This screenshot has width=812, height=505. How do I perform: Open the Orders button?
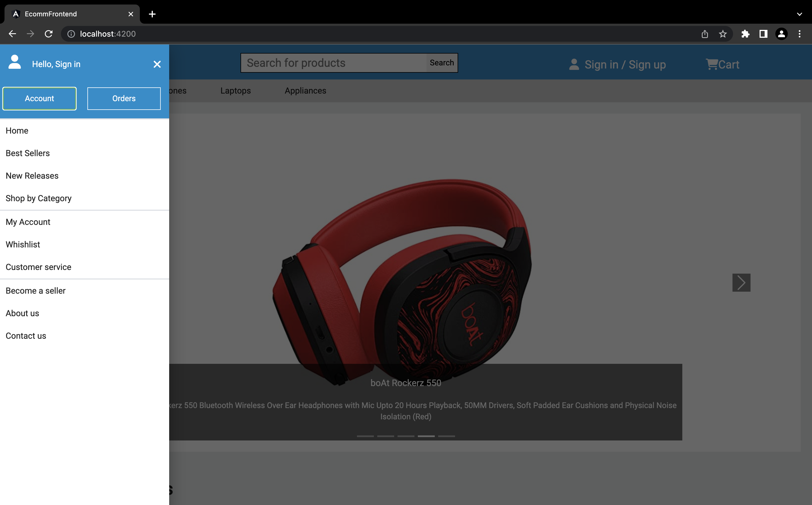pos(124,98)
